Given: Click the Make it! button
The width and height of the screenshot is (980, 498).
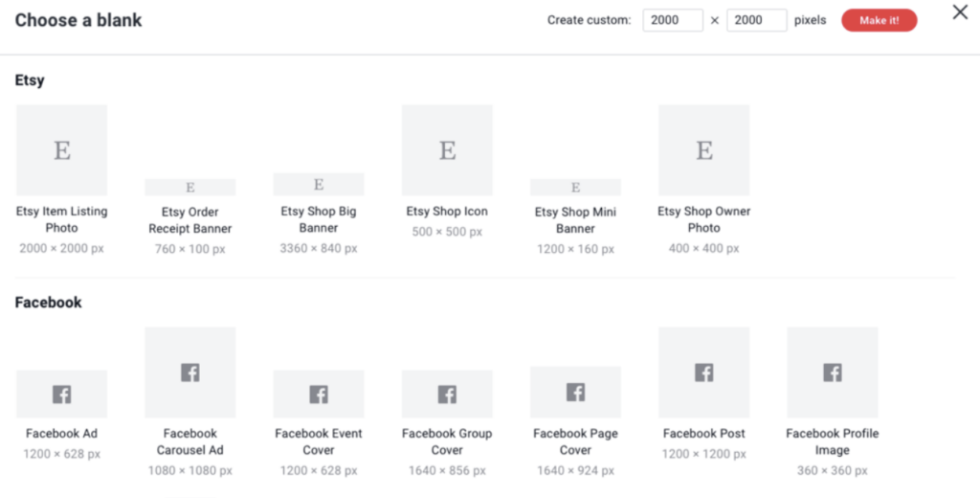Looking at the screenshot, I should coord(880,20).
